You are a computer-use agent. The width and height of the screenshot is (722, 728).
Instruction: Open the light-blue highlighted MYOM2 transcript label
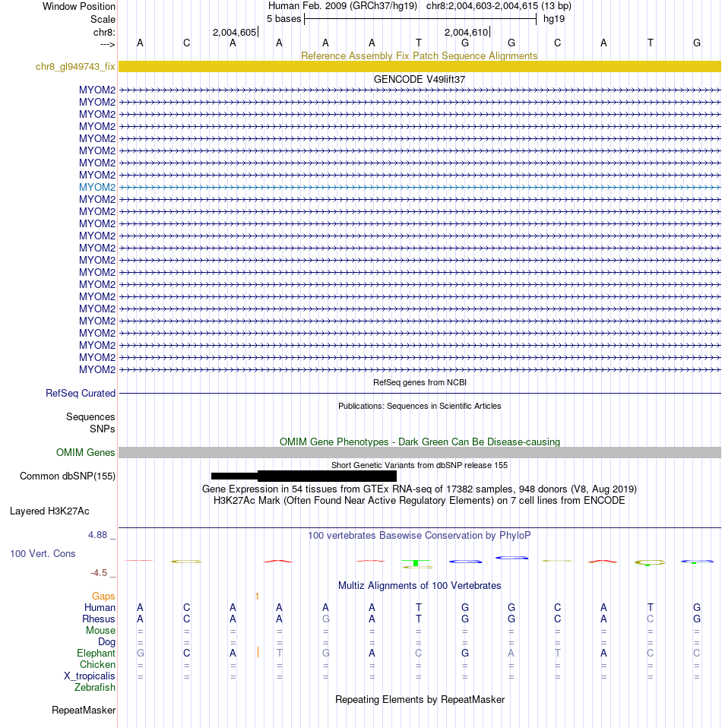97,187
